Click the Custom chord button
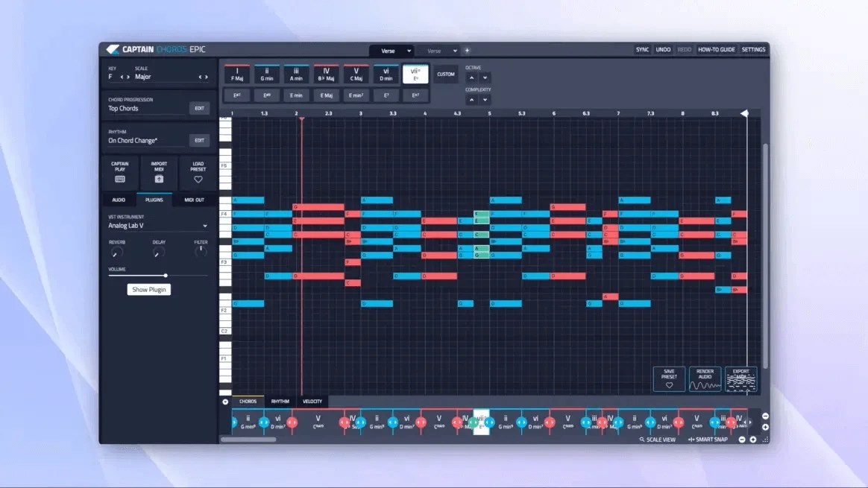Image resolution: width=868 pixels, height=488 pixels. click(x=446, y=75)
